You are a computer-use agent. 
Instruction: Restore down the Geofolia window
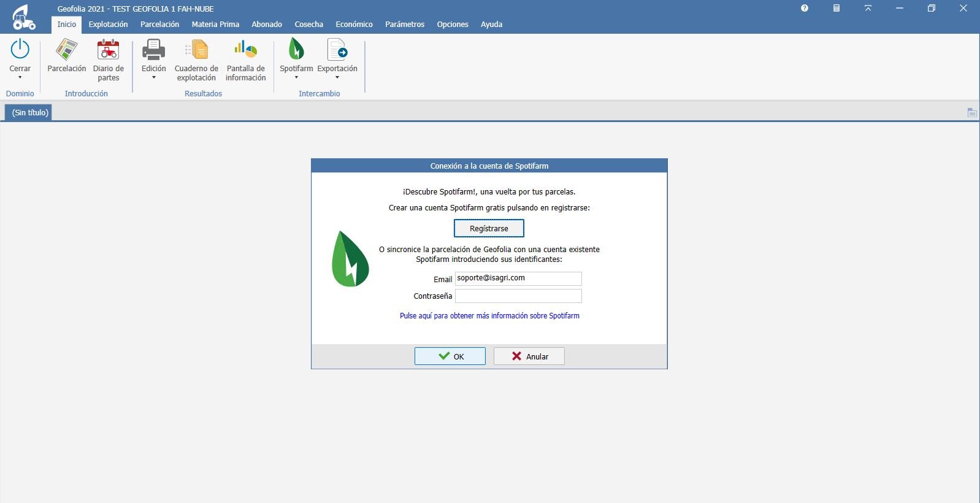pos(931,8)
